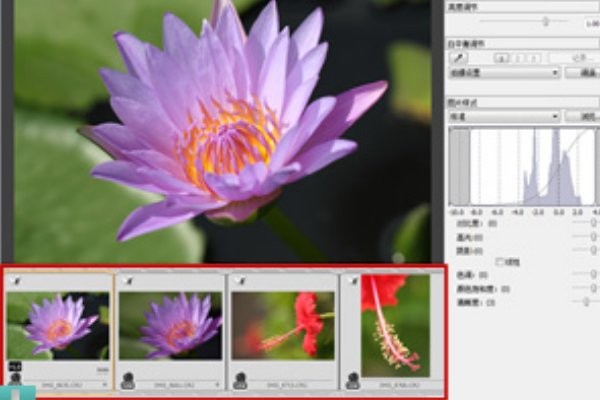The width and height of the screenshot is (600, 400).
Task: Click camera icon below fourth hibiscus thumbnail
Action: click(352, 379)
